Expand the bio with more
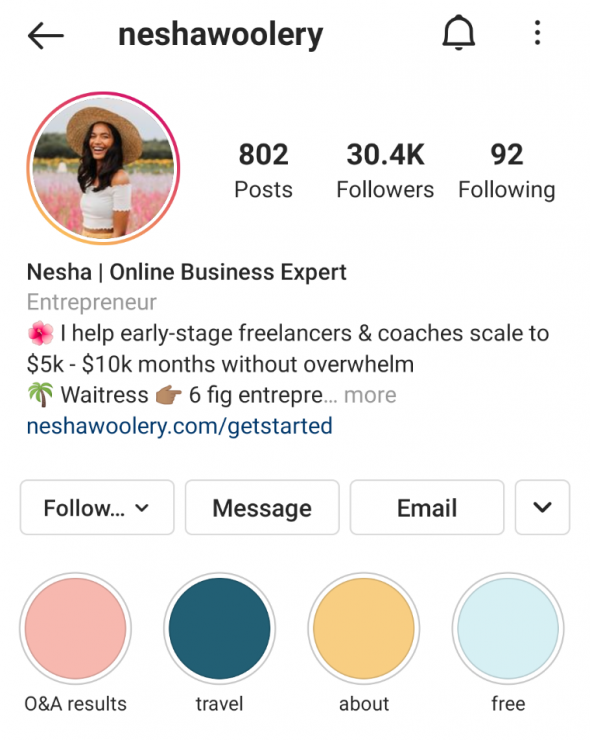Screen dimensions: 590x740 pos(370,395)
